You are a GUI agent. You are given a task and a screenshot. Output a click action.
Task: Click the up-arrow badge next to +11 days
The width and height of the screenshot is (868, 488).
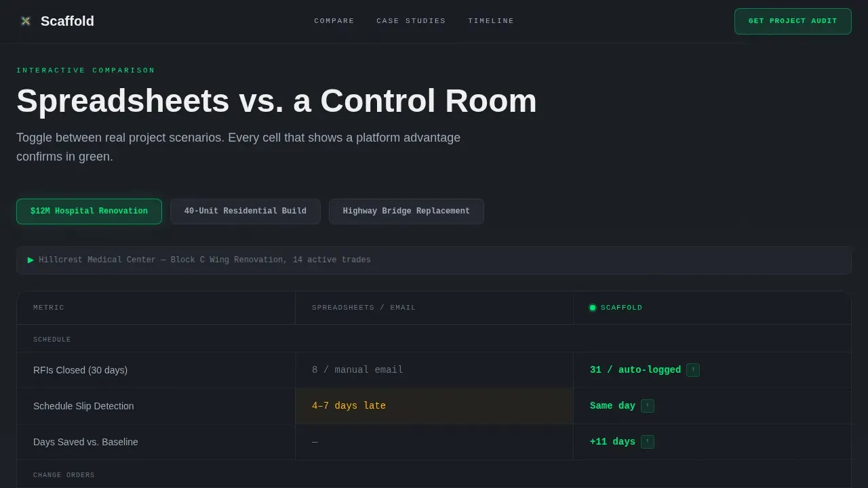click(x=648, y=442)
